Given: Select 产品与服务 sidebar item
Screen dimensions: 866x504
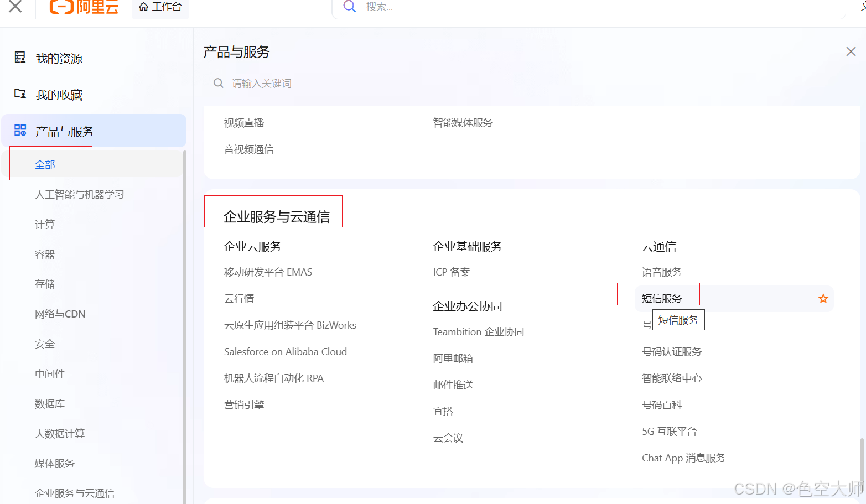Looking at the screenshot, I should point(94,131).
